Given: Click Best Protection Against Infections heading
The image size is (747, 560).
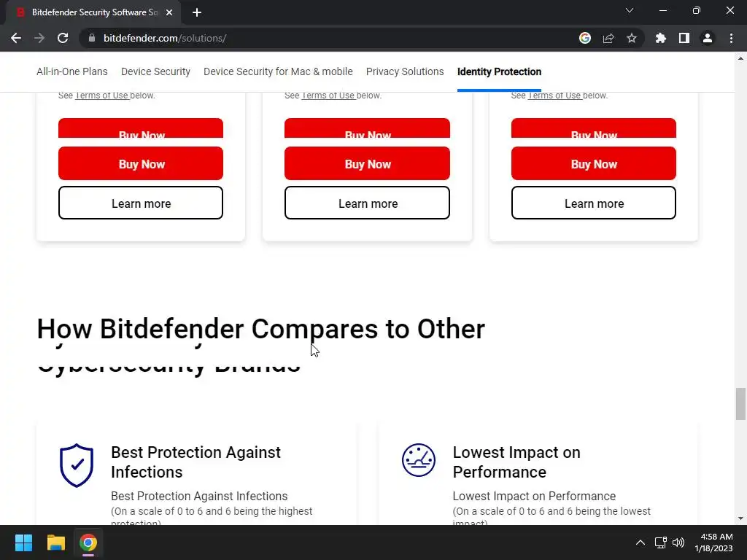Looking at the screenshot, I should tap(196, 462).
